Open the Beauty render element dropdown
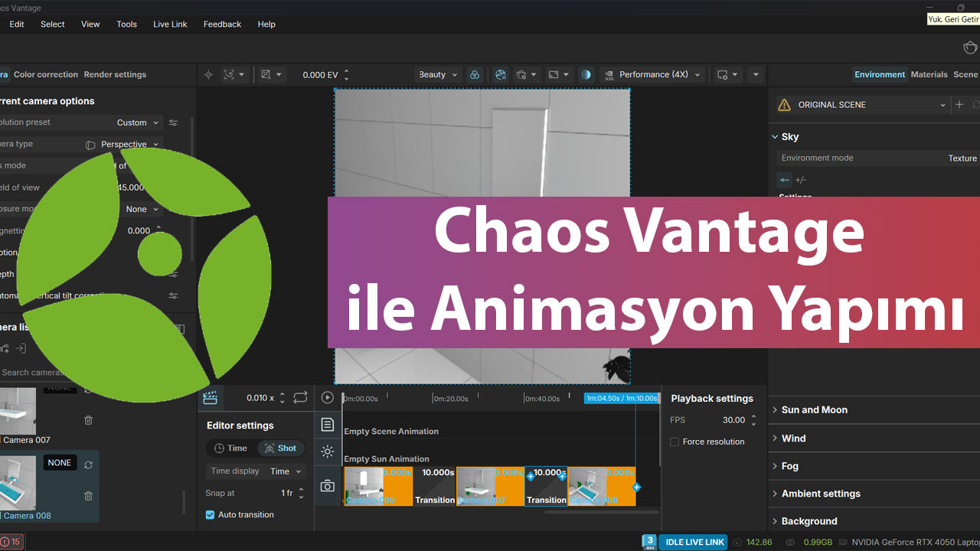980x551 pixels. (x=438, y=75)
